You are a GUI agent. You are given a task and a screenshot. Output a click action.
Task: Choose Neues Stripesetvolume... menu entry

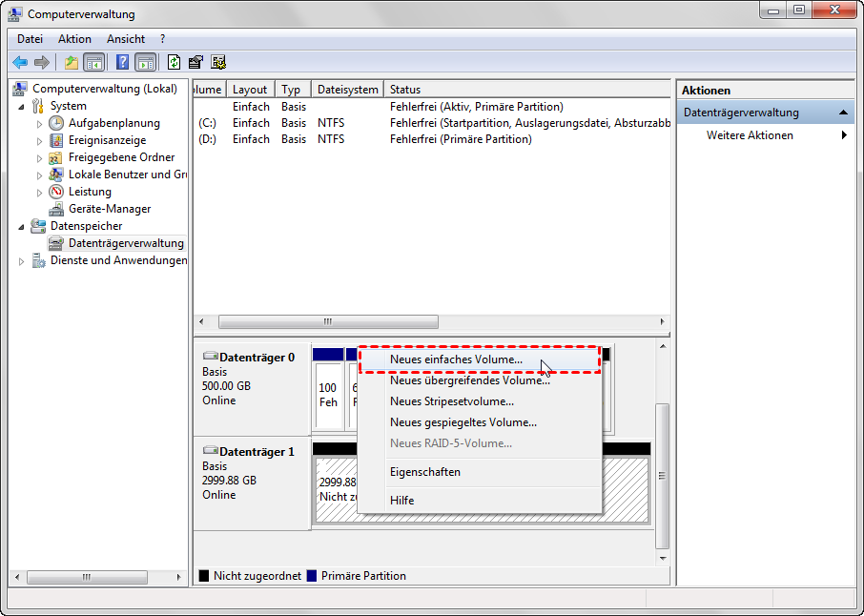click(480, 401)
